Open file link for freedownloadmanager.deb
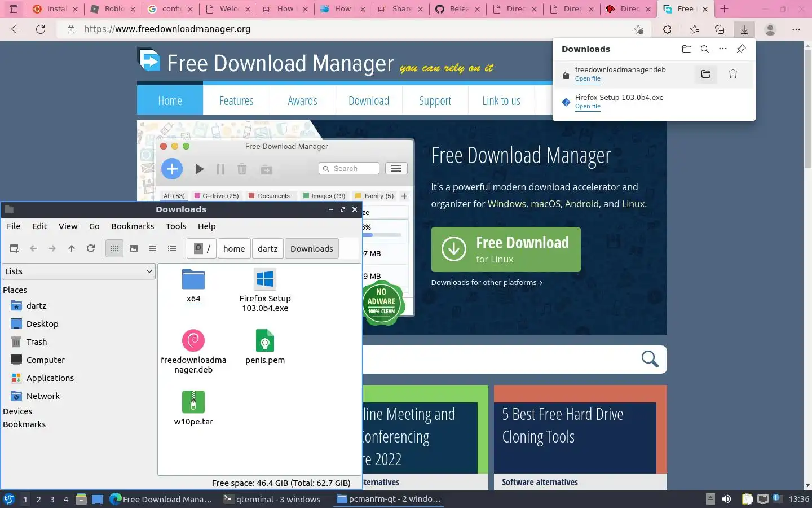 pyautogui.click(x=588, y=79)
